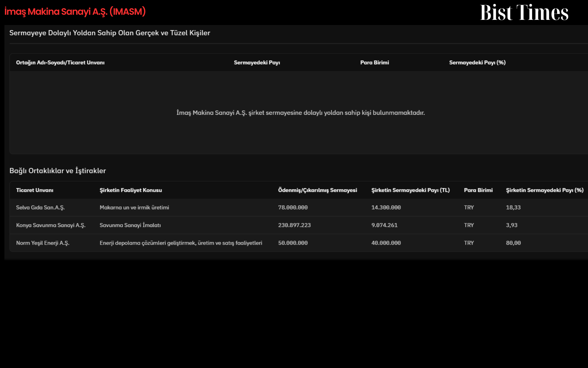Click the İmaş Makina Sanayi A.Ş. (IMASM) title
588x368 pixels.
(75, 12)
